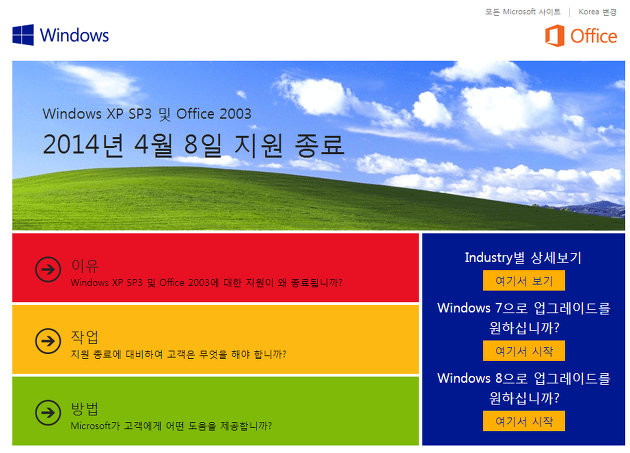
Task: Click 'Windows 8으로 업그레이드를 원하십니까?' text
Action: coord(524,388)
